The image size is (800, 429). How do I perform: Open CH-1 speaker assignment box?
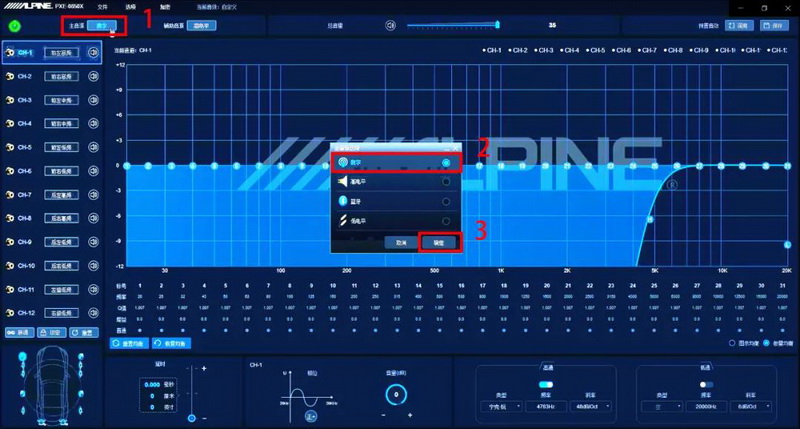[62, 53]
